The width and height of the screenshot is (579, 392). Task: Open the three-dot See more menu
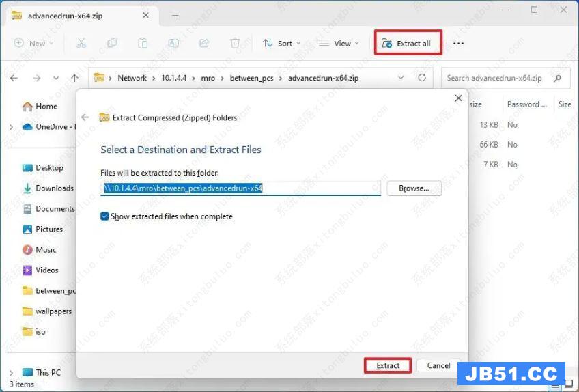(x=458, y=43)
